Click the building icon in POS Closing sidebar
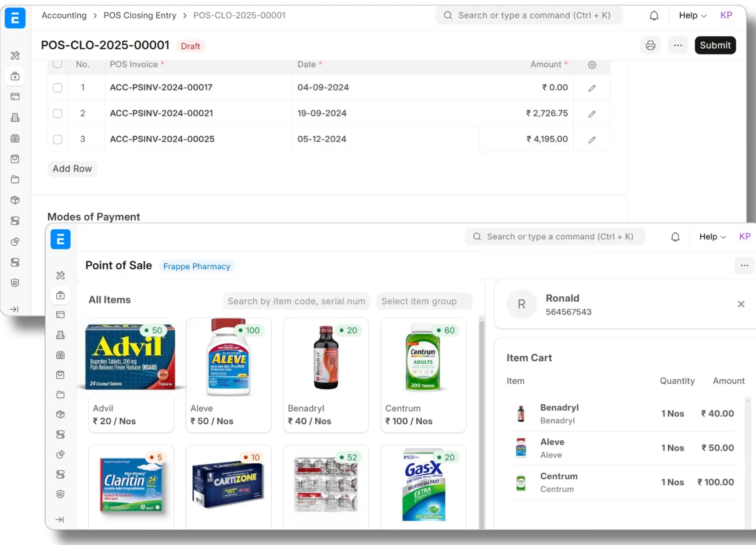Viewport: 756px width, 545px height. pyautogui.click(x=15, y=117)
